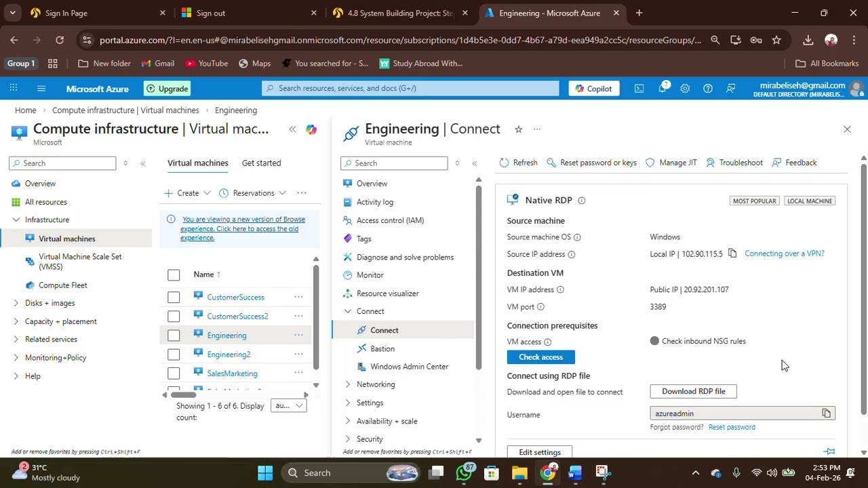
Task: Expand Monitoring+Policy section
Action: [x=16, y=357]
